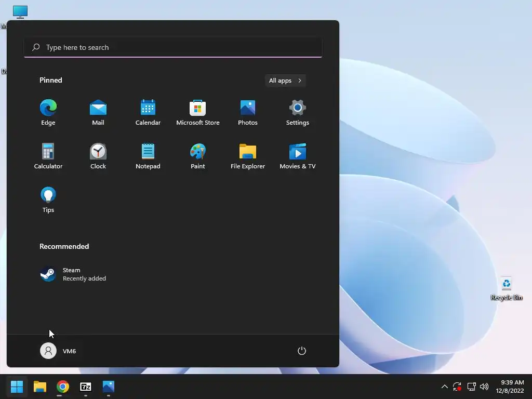
Task: Launch the Mail app from pinned
Action: coord(98,113)
